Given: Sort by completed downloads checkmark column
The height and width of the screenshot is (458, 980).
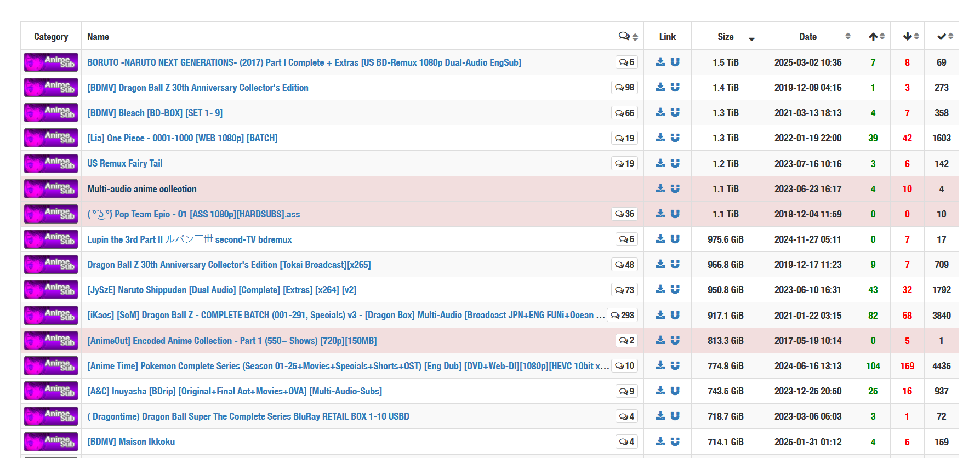Looking at the screenshot, I should coord(942,36).
